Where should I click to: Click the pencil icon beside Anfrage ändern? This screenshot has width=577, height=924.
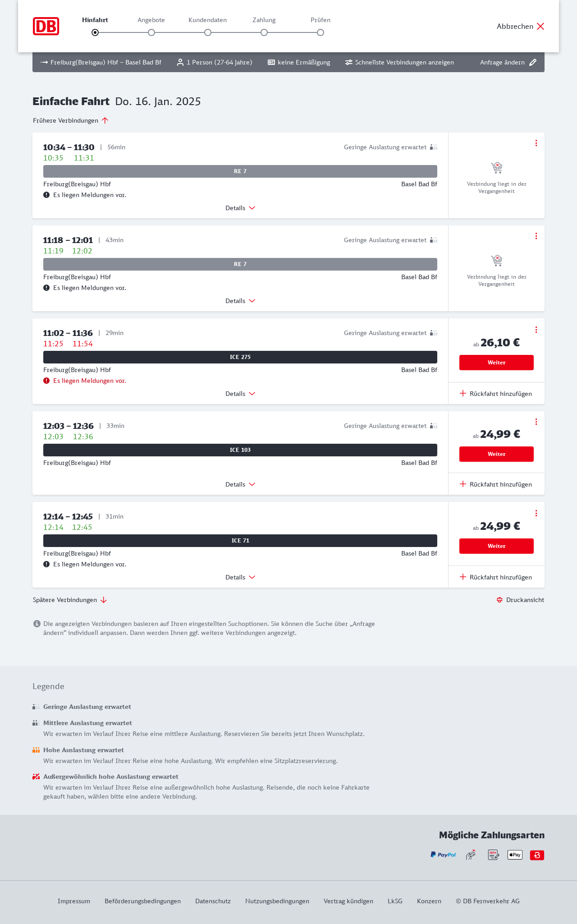tap(533, 62)
